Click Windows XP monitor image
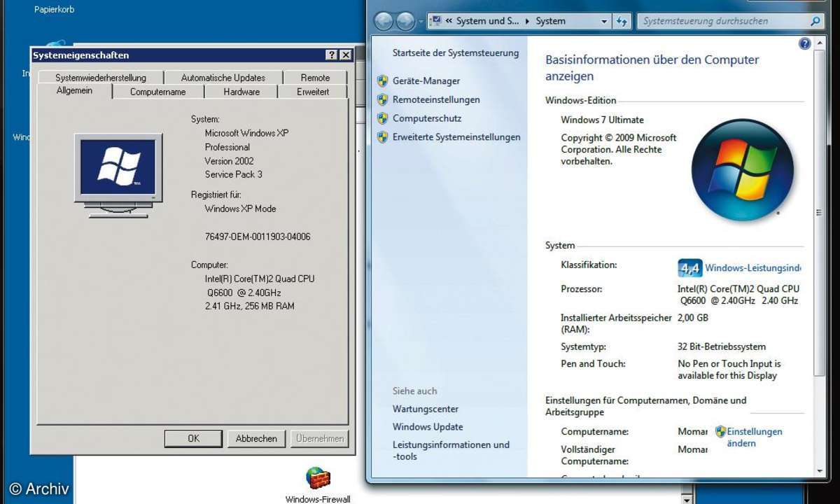 (x=118, y=175)
